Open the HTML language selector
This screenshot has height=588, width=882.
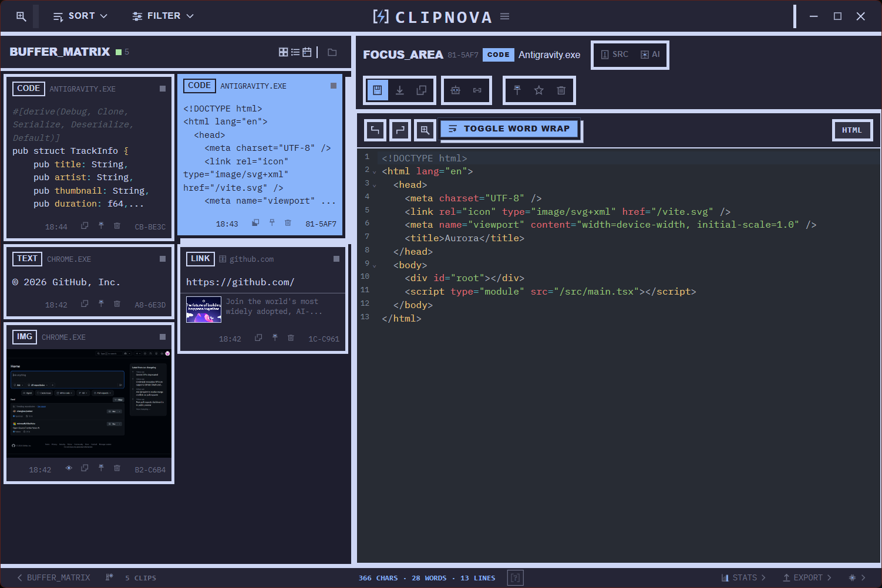(852, 130)
